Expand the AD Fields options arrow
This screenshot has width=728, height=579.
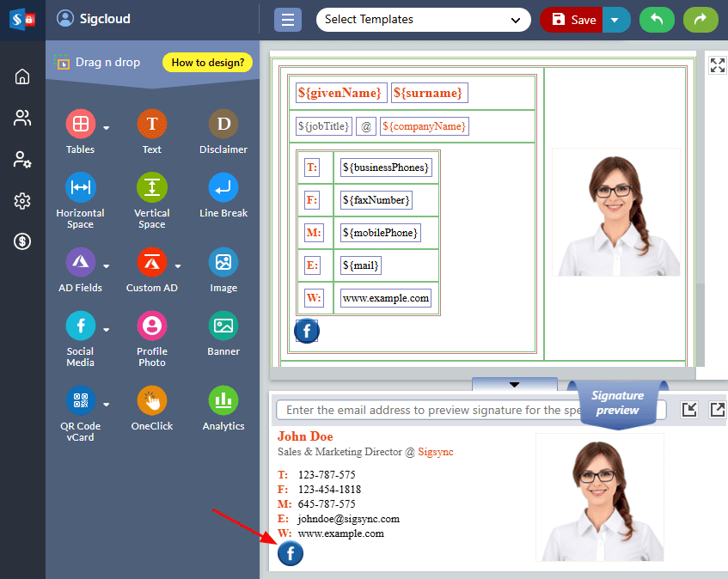[107, 265]
